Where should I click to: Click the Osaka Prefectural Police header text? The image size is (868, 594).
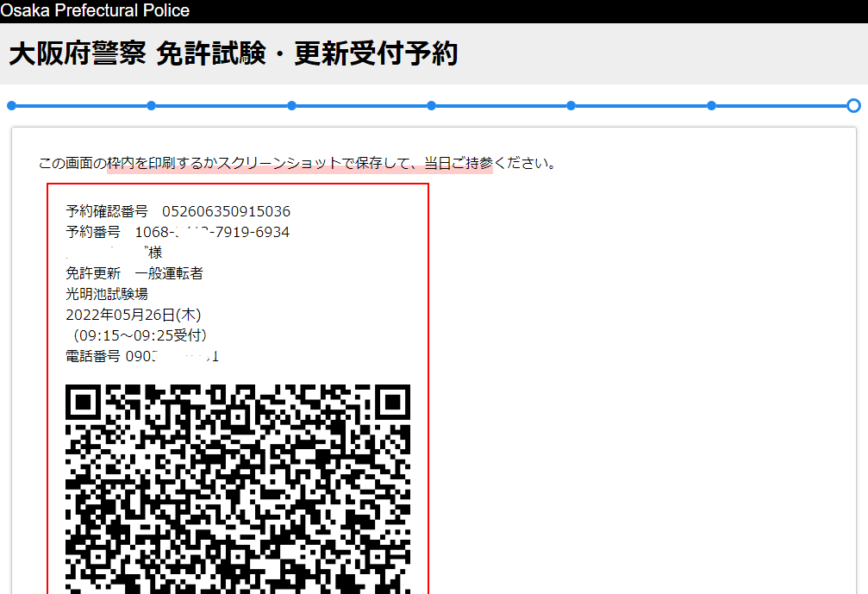tap(95, 10)
